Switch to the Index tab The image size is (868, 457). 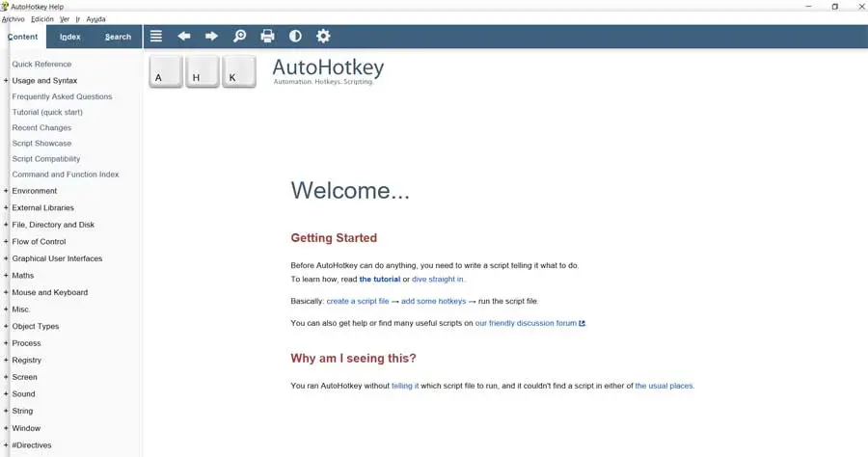[69, 37]
